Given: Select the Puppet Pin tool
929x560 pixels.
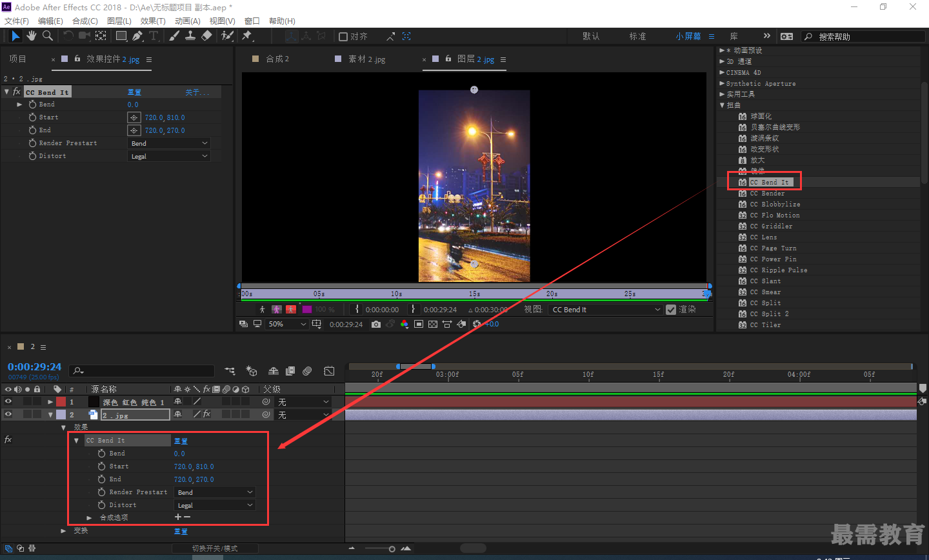Looking at the screenshot, I should [x=247, y=36].
